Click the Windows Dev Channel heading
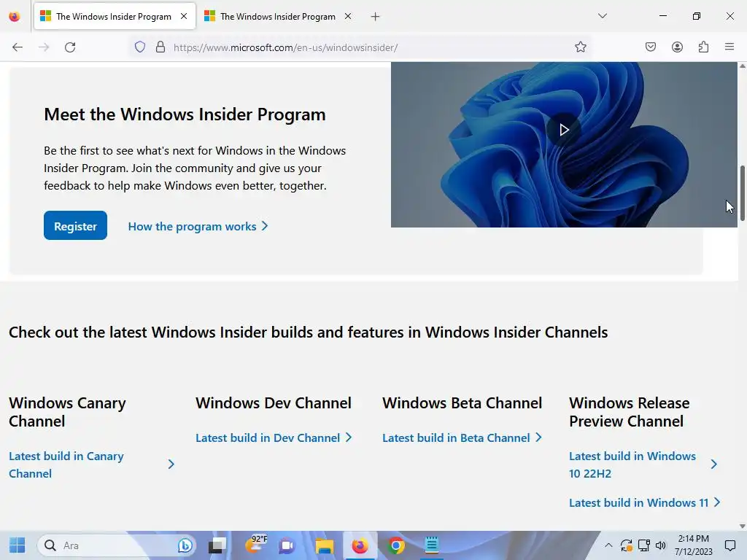 (274, 402)
